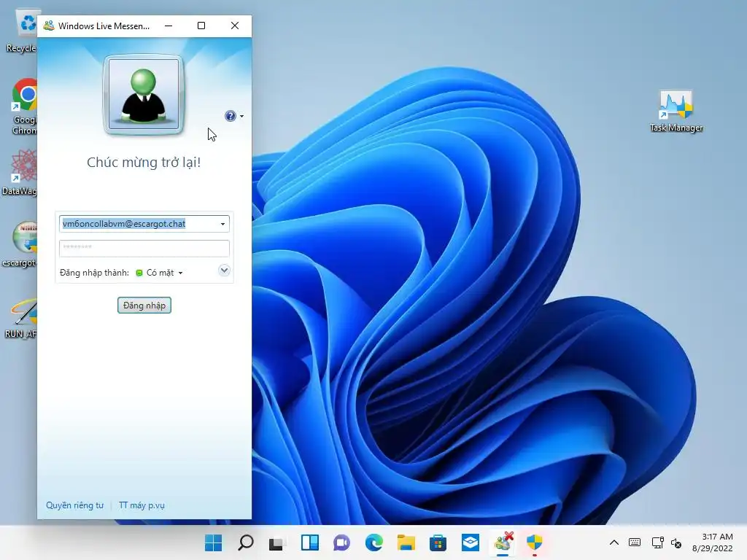Show hidden tray icons chevron

point(614,542)
